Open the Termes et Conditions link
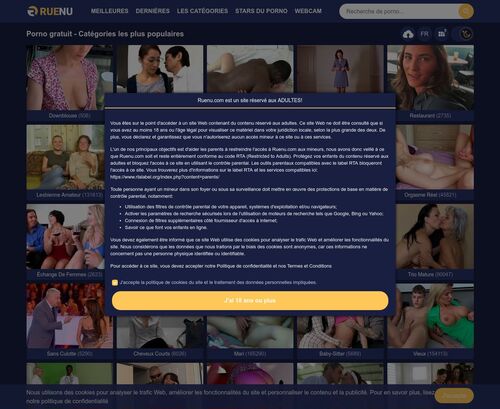 click(x=309, y=266)
